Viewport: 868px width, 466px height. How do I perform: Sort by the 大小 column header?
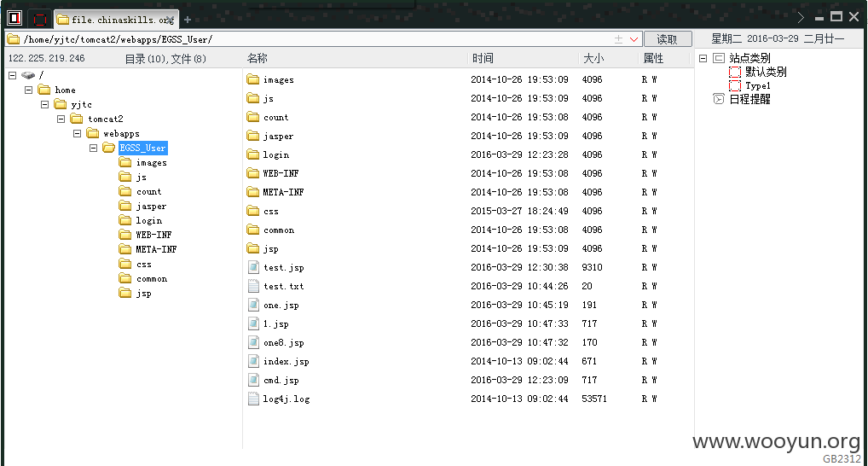point(594,58)
